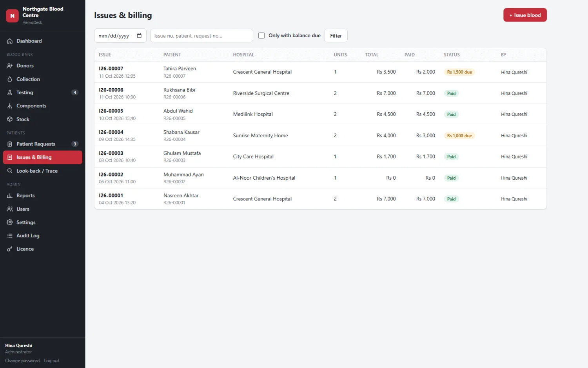This screenshot has height=368, width=588.
Task: Click request number R26-00005
Action: (x=174, y=118)
